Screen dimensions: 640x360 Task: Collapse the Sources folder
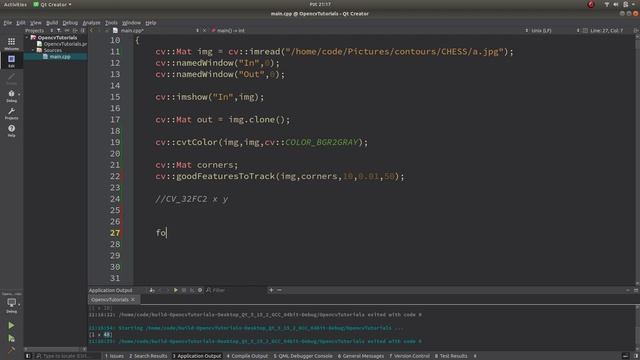[x=33, y=50]
